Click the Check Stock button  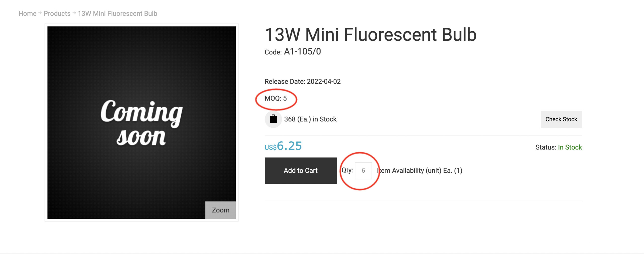tap(561, 119)
